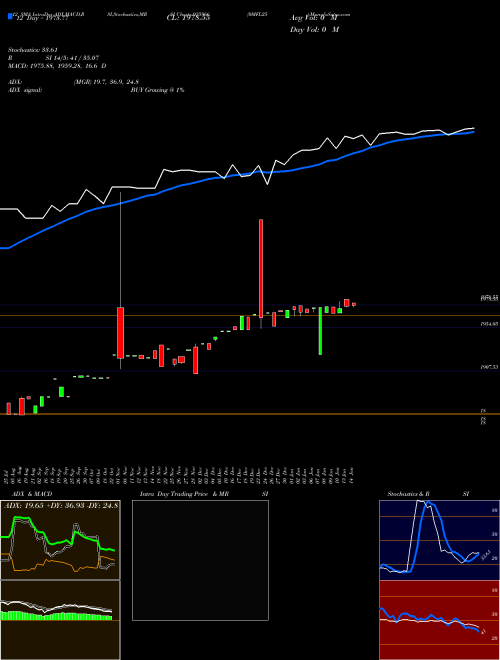The image size is (500, 660).
Task: Click the Avg Vol: 0 M label
Action: click(314, 18)
